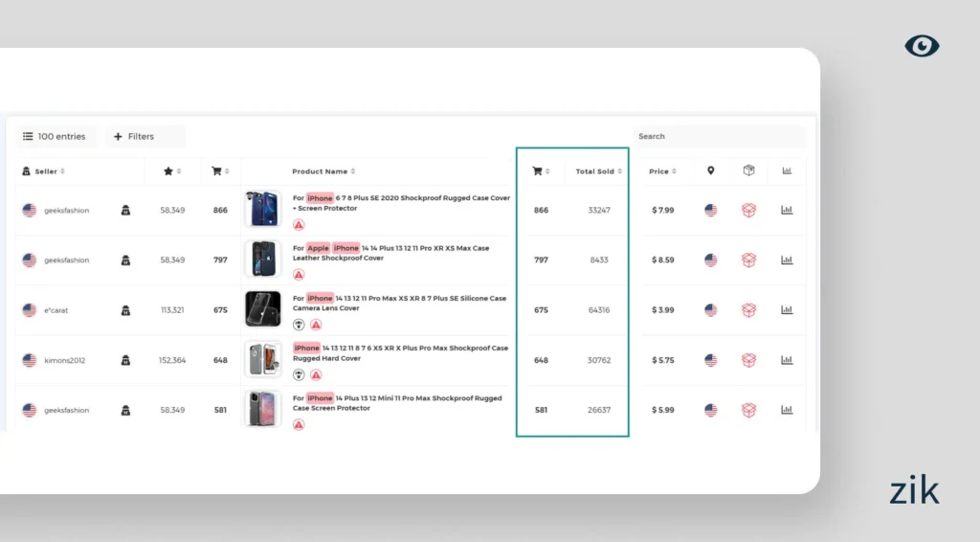Select feedback count 152,364
The height and width of the screenshot is (542, 980).
172,360
